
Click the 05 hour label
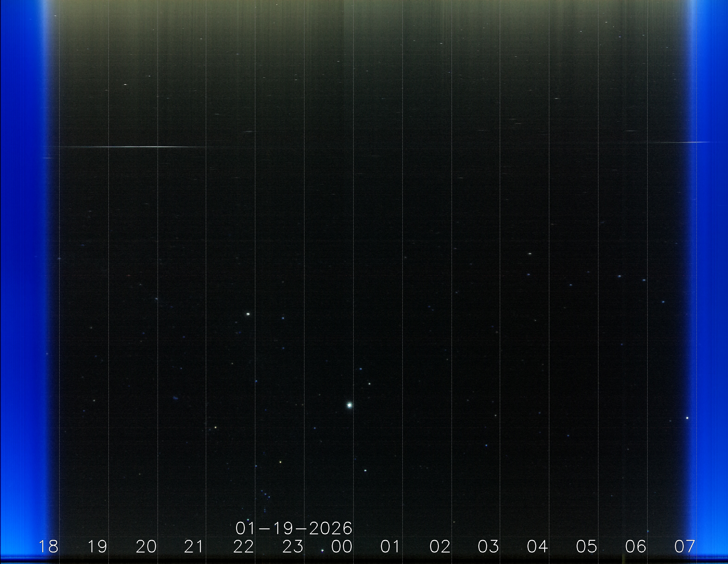pos(587,547)
